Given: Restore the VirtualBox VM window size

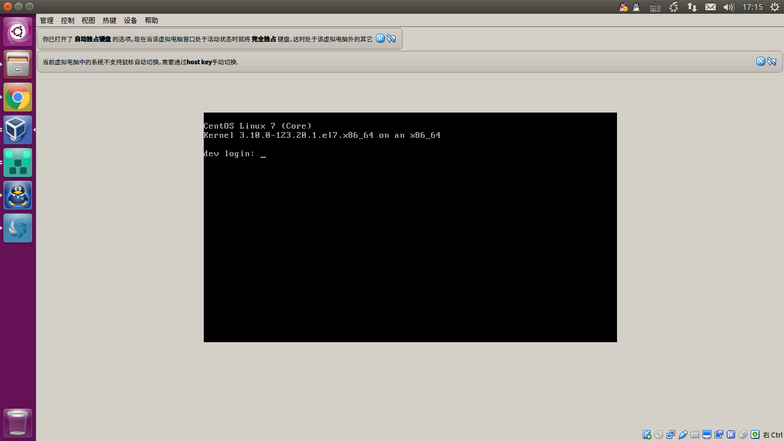Looking at the screenshot, I should (x=30, y=6).
